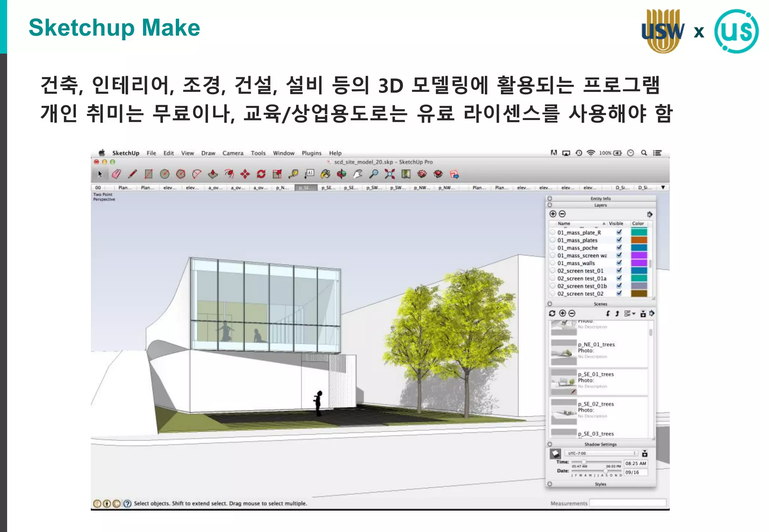Remove a scene with Scenes minus icon
769x532 pixels.
(572, 313)
